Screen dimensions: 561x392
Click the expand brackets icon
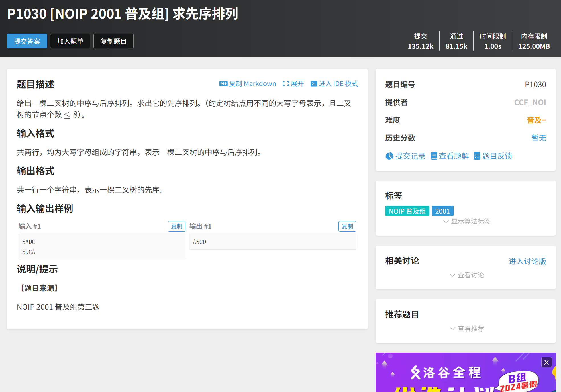[x=286, y=84]
